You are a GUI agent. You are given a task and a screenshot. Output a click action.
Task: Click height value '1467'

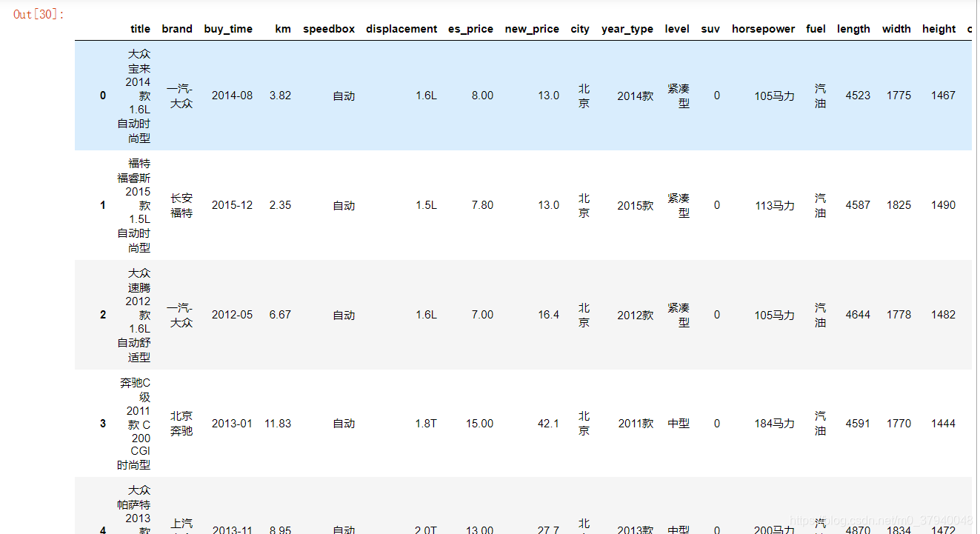point(944,96)
